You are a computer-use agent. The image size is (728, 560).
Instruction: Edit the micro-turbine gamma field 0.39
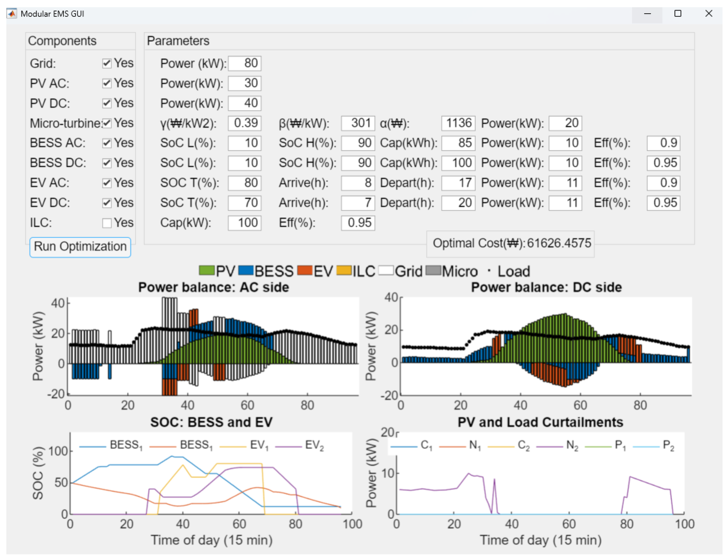[245, 123]
